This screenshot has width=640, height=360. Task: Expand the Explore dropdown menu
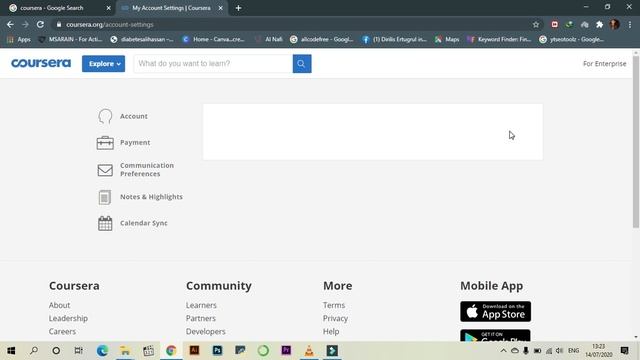tap(103, 64)
